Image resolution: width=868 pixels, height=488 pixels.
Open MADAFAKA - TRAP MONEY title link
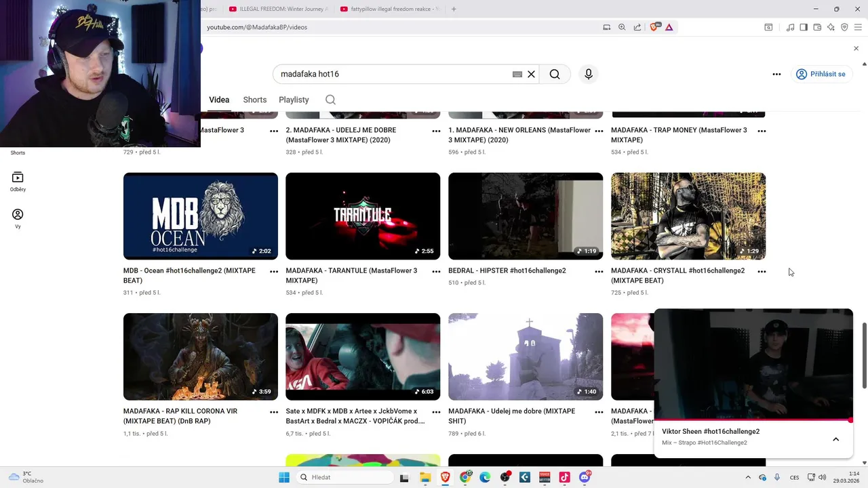coord(679,135)
